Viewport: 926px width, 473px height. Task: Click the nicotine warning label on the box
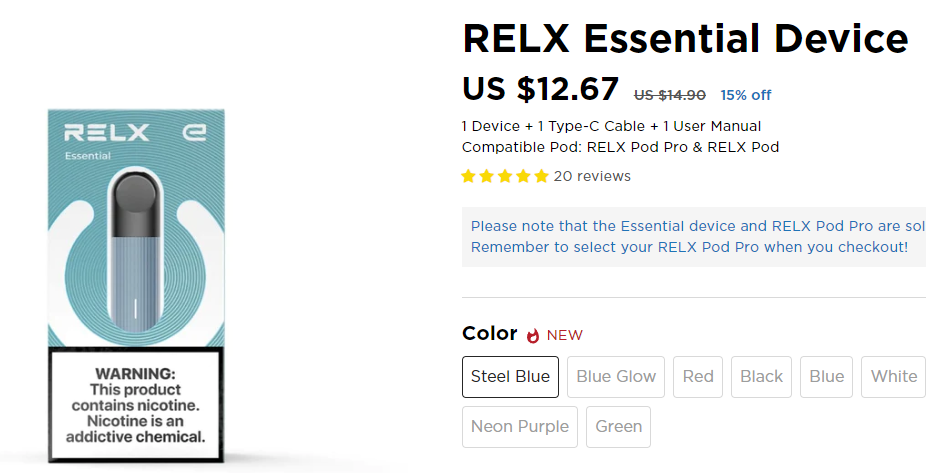pyautogui.click(x=134, y=404)
